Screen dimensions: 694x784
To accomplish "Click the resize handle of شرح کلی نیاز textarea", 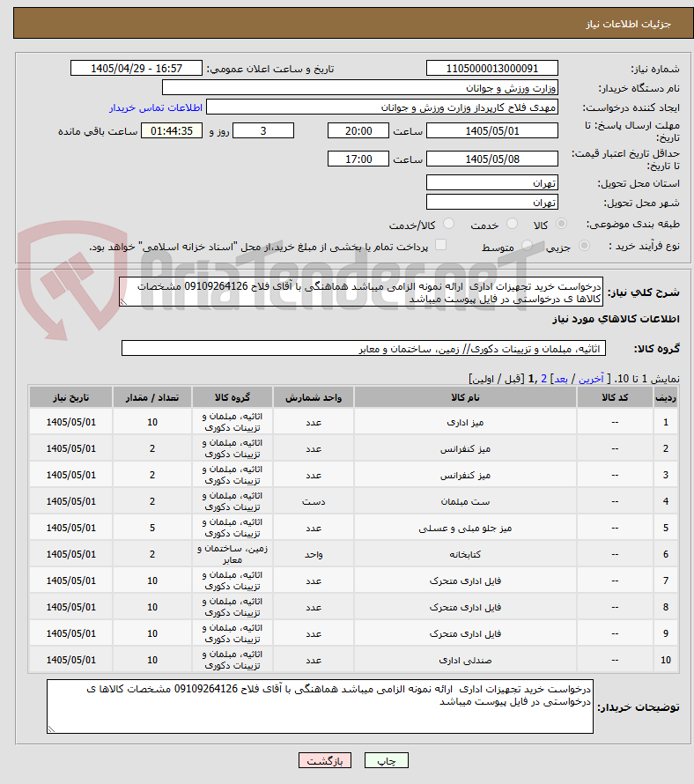I will 123,302.
